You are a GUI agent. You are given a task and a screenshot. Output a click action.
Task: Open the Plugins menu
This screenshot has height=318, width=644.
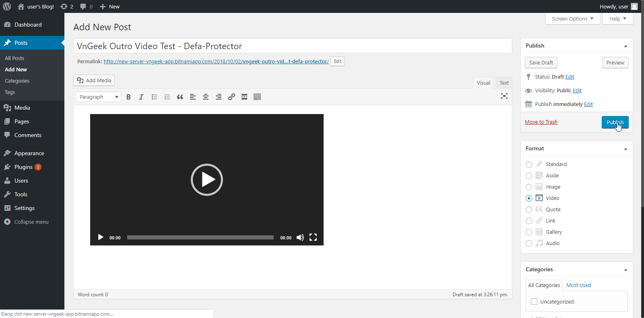(x=32, y=167)
